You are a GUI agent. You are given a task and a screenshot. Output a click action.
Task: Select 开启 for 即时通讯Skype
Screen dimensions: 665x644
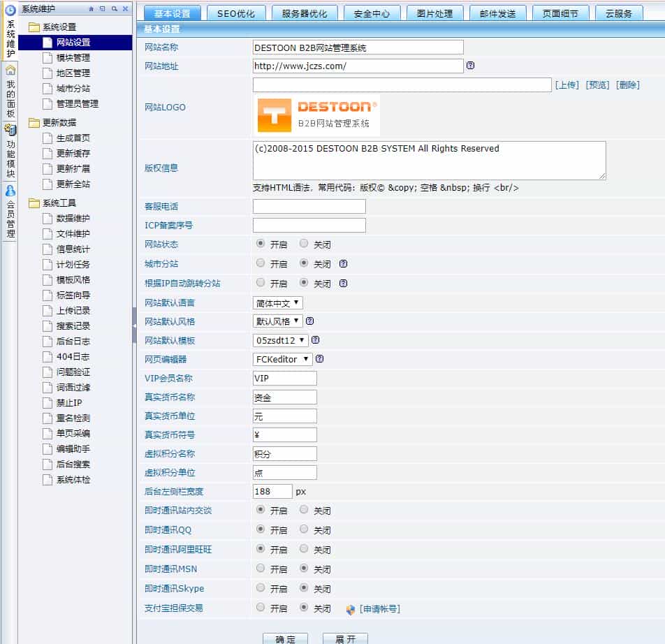261,587
